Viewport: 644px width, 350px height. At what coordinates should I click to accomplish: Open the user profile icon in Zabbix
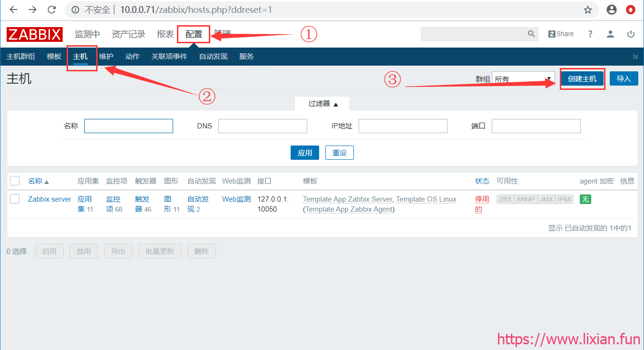point(610,34)
